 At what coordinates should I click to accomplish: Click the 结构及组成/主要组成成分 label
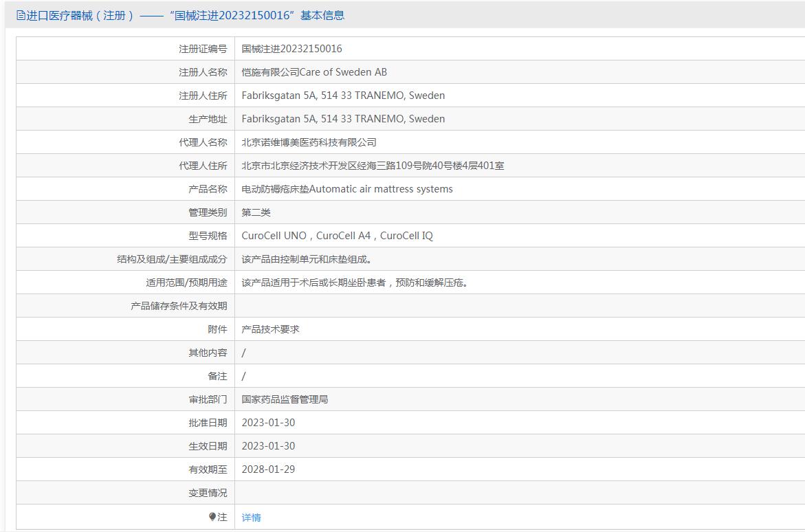point(172,259)
